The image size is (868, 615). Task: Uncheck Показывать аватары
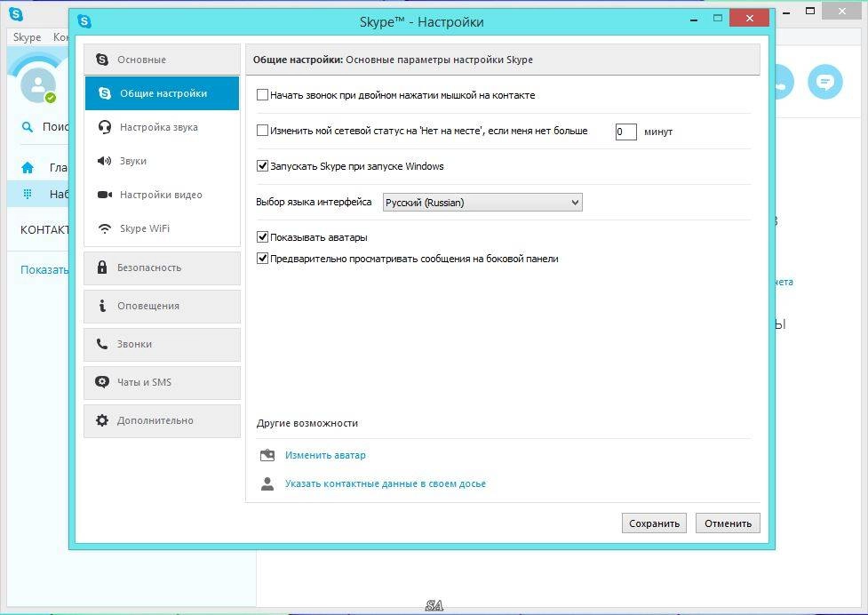tap(262, 237)
